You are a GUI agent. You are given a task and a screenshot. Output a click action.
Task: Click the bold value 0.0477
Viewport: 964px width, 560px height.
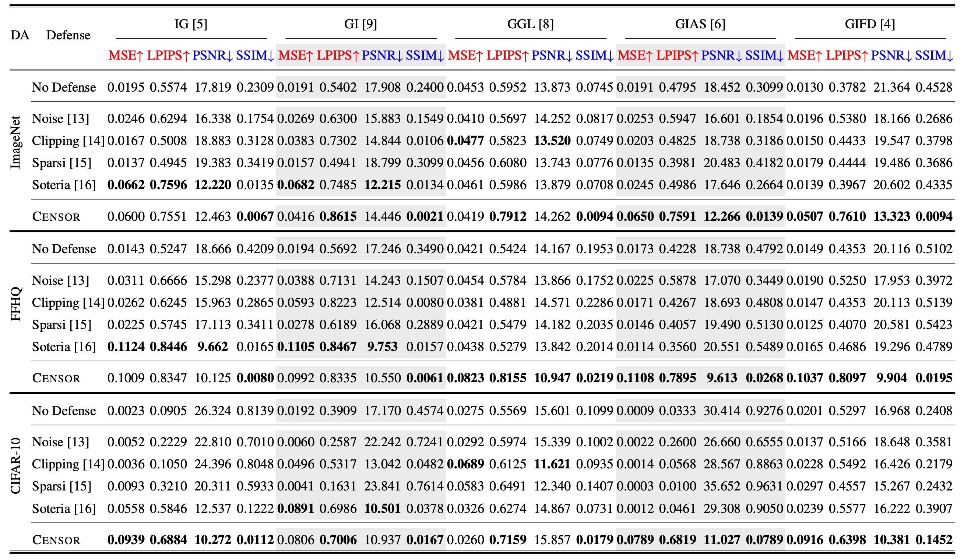465,141
